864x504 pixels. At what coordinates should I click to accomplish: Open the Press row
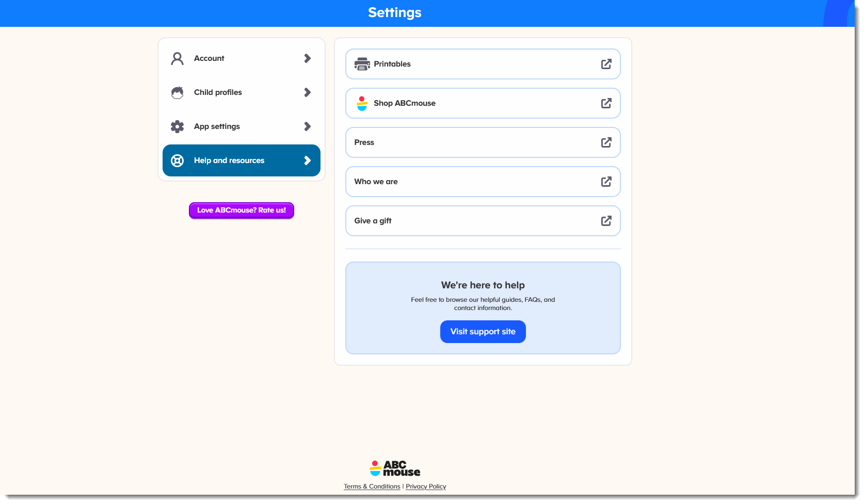[x=483, y=142]
